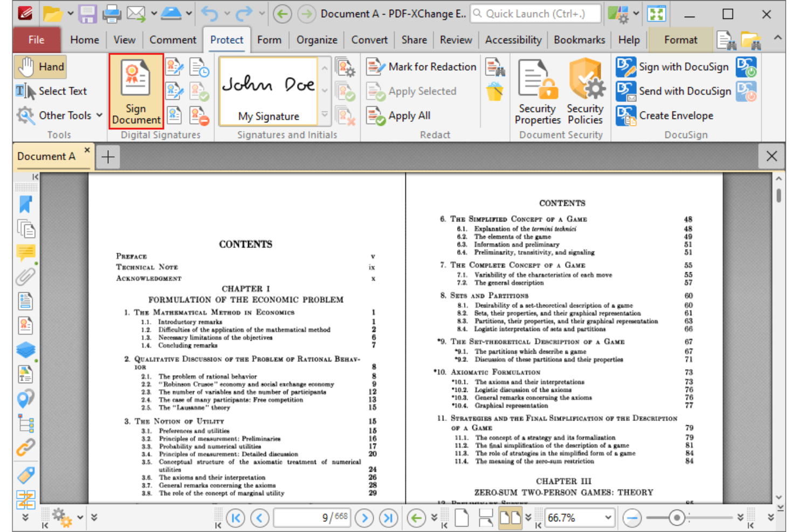This screenshot has height=532, width=798.
Task: Open Security Properties
Action: (537, 92)
